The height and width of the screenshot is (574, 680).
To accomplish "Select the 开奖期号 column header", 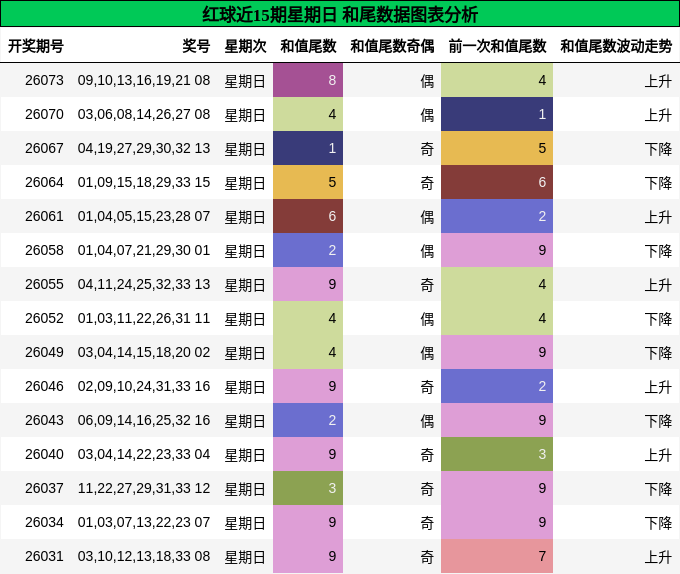I will (x=36, y=46).
